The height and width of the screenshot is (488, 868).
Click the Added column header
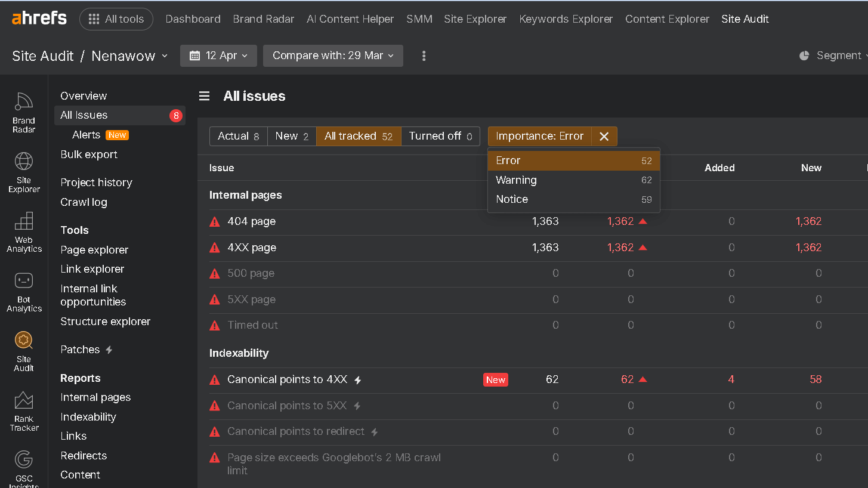point(719,168)
